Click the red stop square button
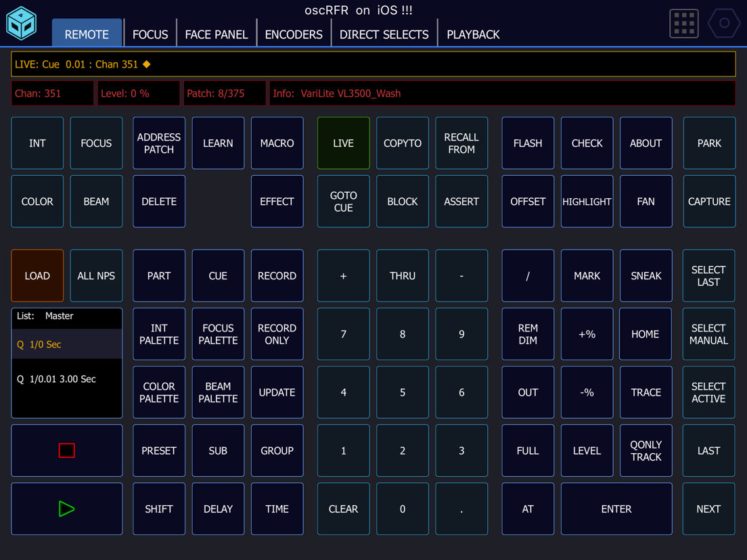 click(x=67, y=450)
